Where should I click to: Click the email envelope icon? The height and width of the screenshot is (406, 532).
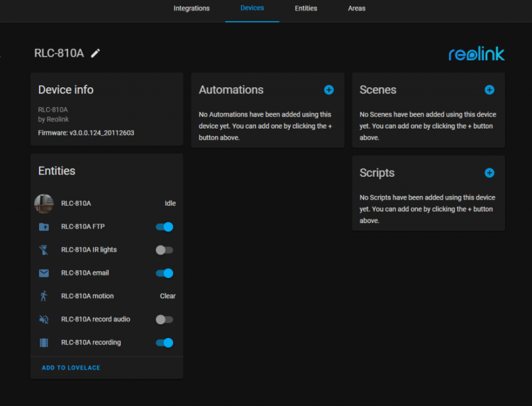pyautogui.click(x=44, y=273)
